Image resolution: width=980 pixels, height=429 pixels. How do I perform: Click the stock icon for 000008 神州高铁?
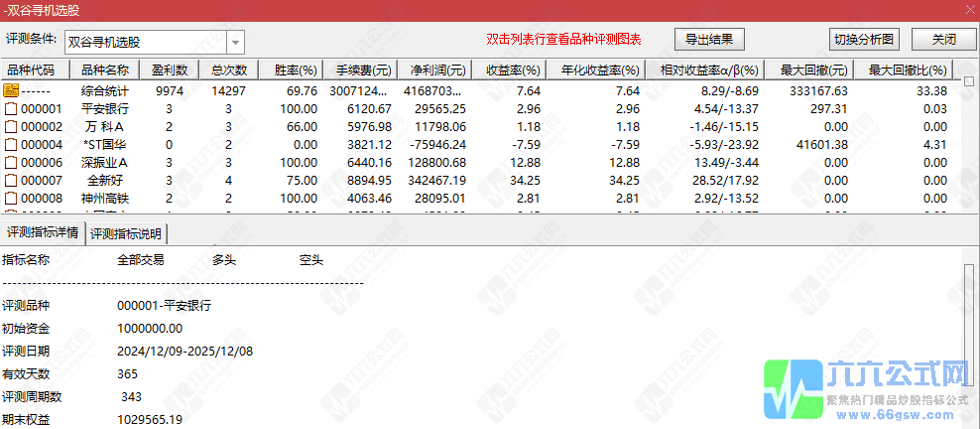(11, 199)
